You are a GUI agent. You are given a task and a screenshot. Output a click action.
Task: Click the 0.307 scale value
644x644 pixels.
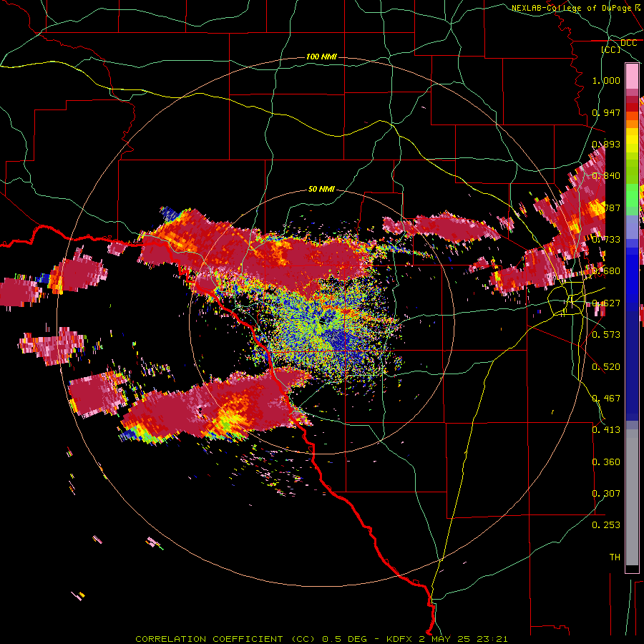606,494
